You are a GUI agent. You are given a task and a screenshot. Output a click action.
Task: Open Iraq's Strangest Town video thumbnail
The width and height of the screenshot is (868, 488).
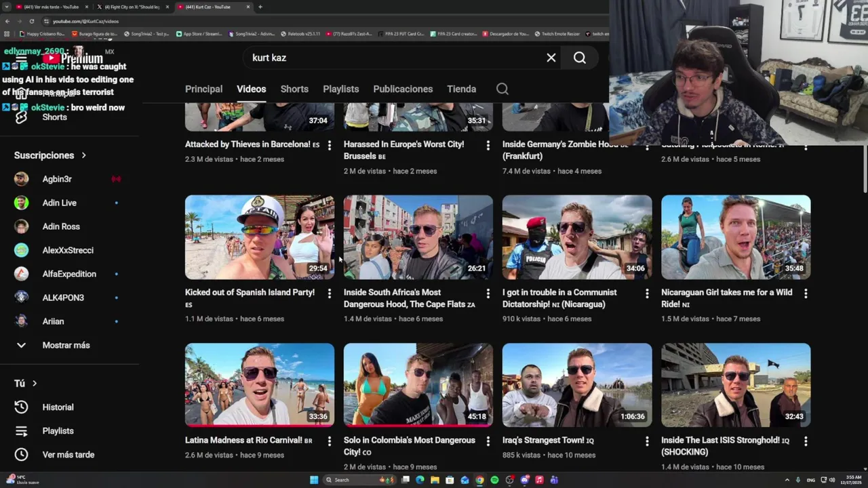click(577, 385)
